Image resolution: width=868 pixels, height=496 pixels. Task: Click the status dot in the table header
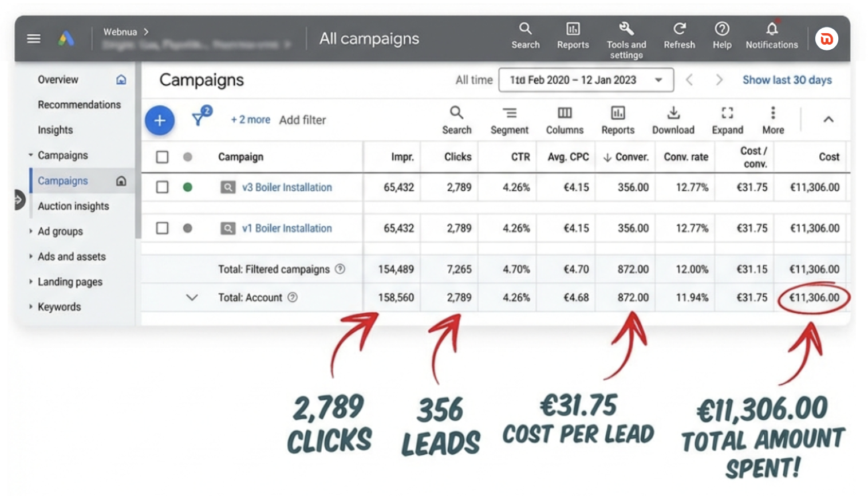click(x=188, y=157)
